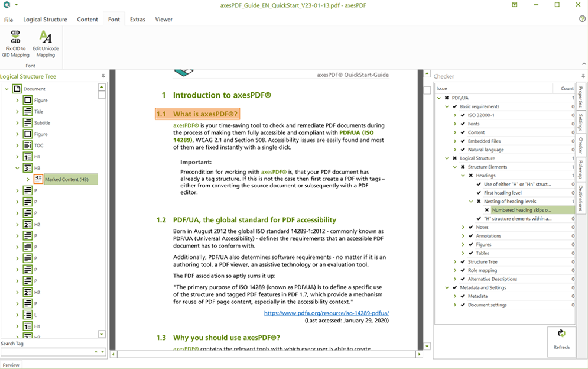
Task: Click into the Search Tag field
Action: point(46,352)
